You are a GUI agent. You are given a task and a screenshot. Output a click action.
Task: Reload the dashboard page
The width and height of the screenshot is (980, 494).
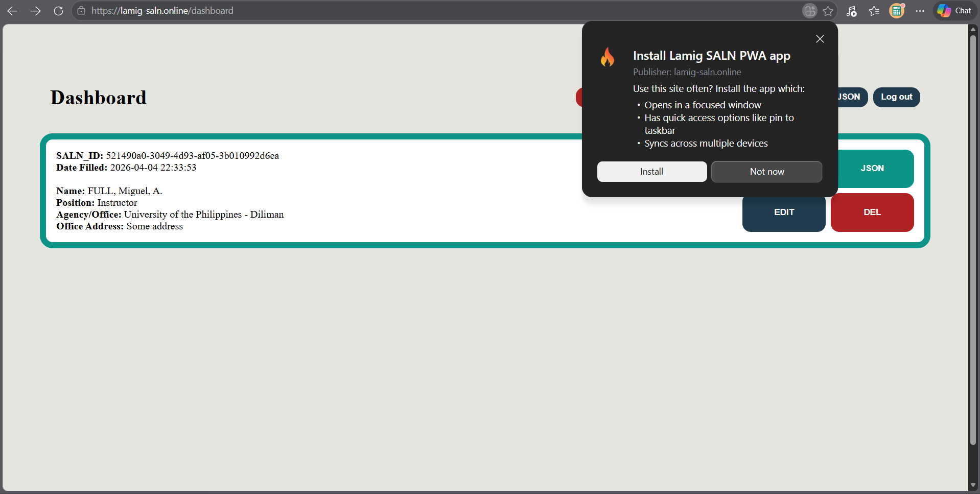tap(58, 11)
